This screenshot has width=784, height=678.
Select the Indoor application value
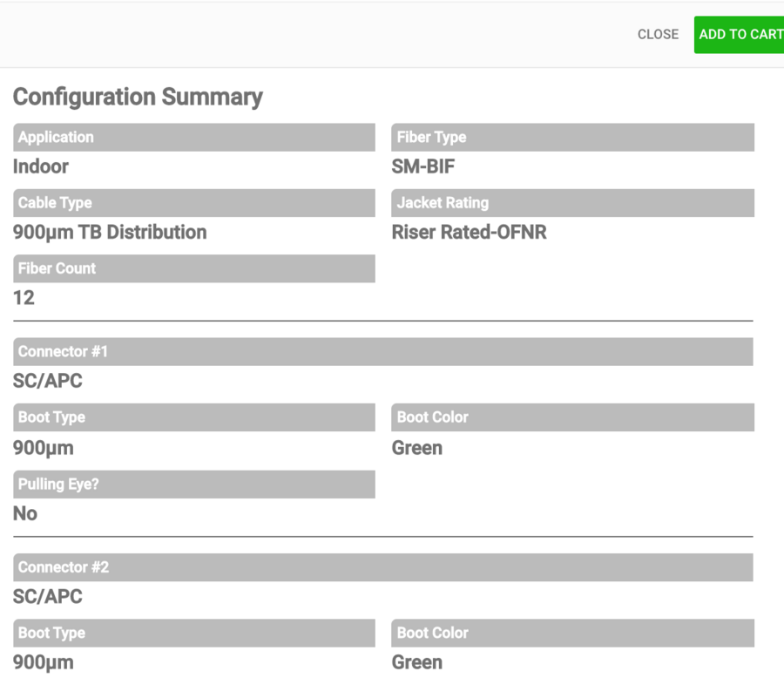coord(40,166)
